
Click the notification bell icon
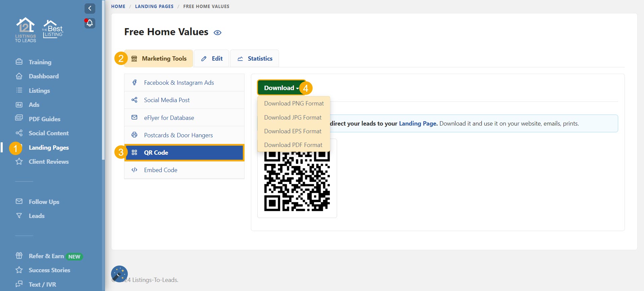pos(90,23)
